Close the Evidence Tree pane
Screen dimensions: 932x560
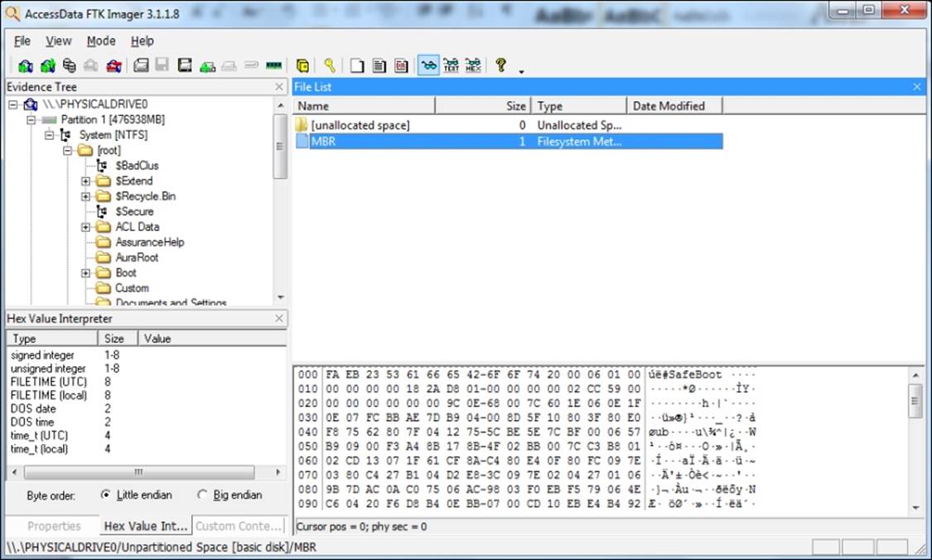(279, 87)
